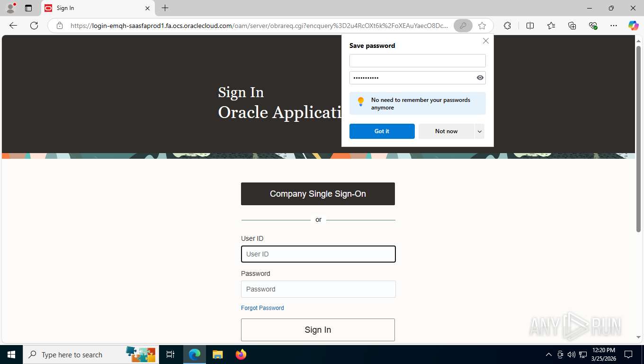The image size is (644, 364).
Task: Launch Firefox from the taskbar
Action: coord(241,355)
